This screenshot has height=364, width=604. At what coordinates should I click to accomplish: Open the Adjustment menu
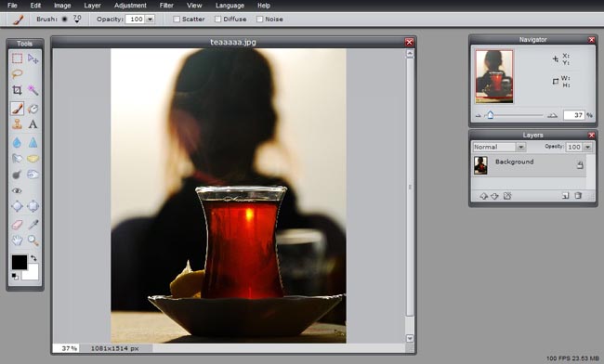130,6
